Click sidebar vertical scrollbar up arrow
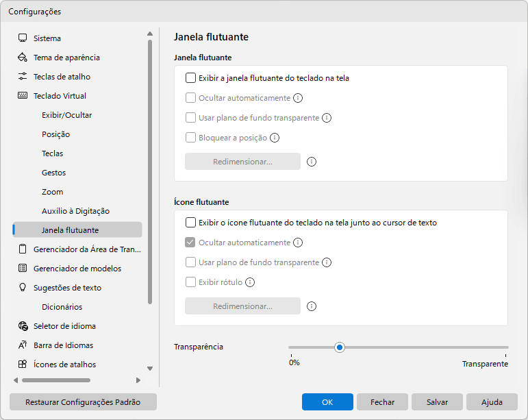This screenshot has width=528, height=420. (x=150, y=34)
